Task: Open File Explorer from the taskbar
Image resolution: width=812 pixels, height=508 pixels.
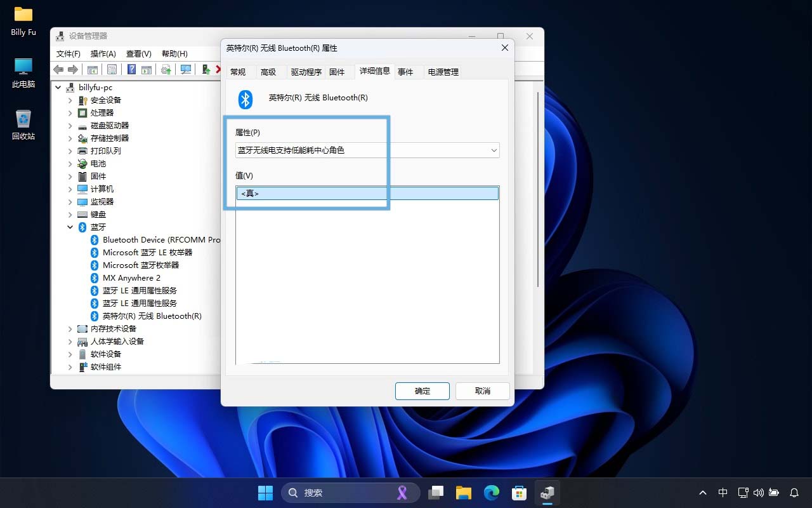Action: pyautogui.click(x=464, y=493)
